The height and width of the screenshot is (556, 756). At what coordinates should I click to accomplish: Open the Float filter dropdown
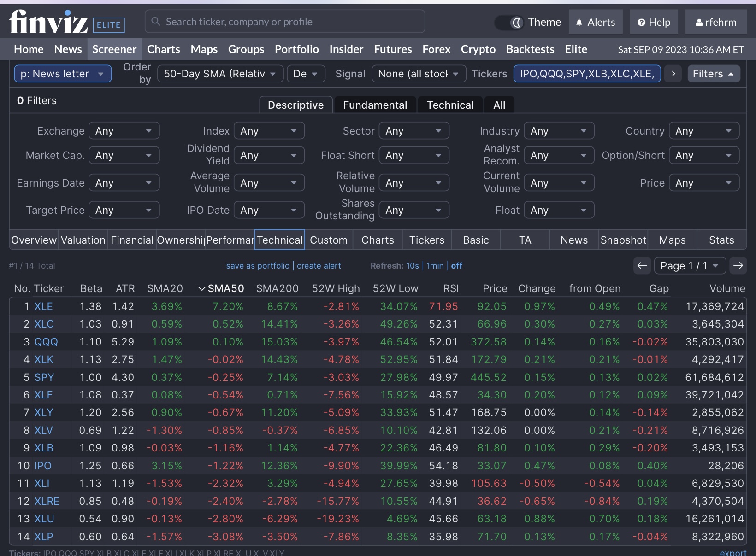click(x=559, y=210)
